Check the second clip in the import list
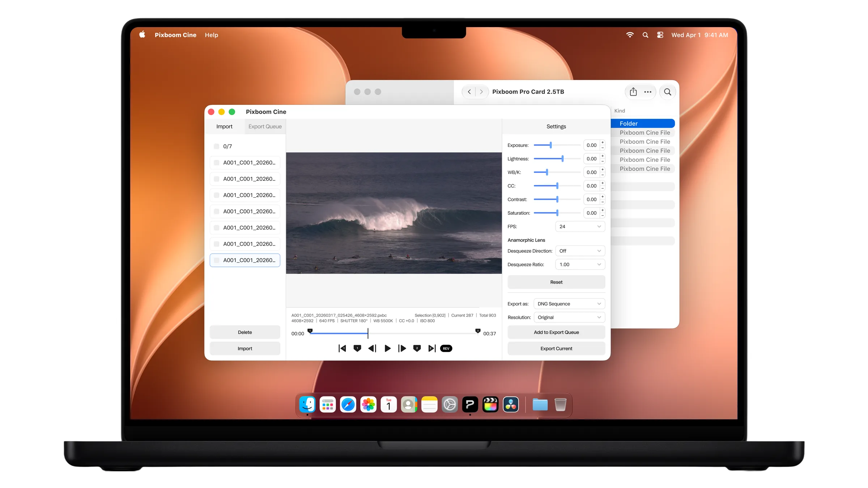This screenshot has width=868, height=488. pos(216,179)
